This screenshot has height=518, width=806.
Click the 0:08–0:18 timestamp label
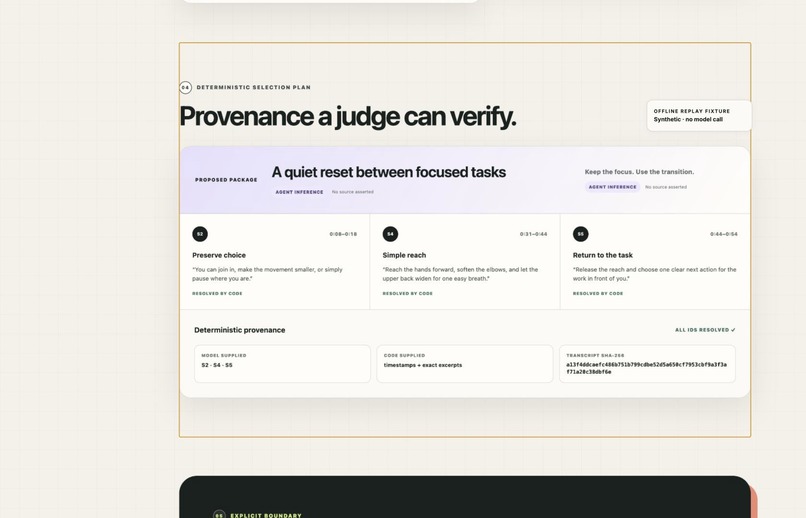click(x=343, y=234)
